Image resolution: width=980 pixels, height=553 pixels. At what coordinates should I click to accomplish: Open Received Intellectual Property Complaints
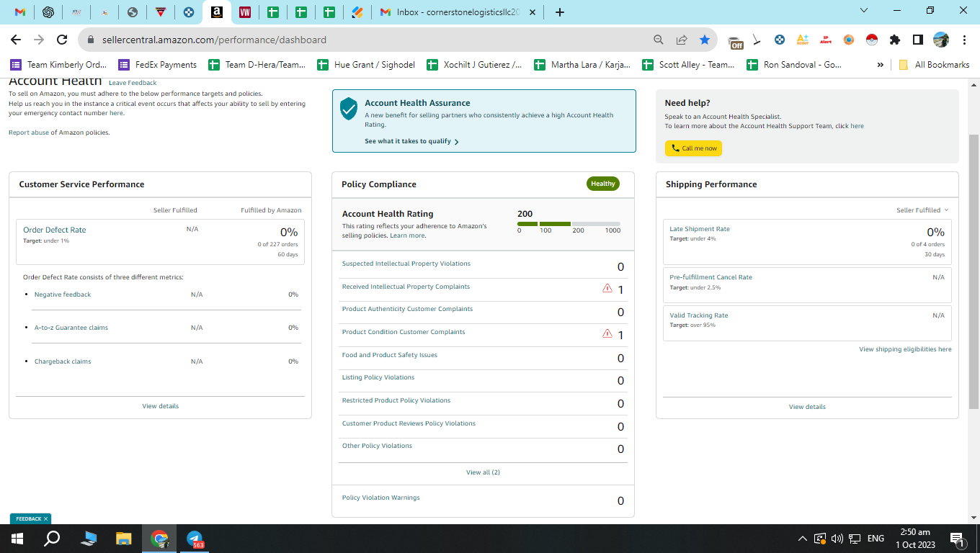(x=406, y=287)
